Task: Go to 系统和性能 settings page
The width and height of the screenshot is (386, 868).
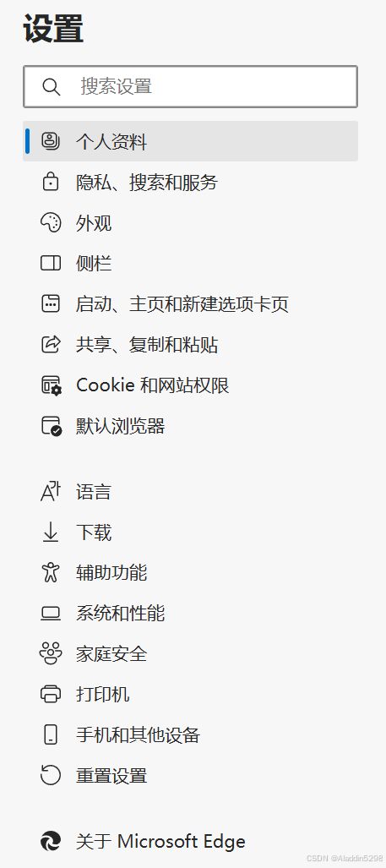Action: [x=190, y=614]
